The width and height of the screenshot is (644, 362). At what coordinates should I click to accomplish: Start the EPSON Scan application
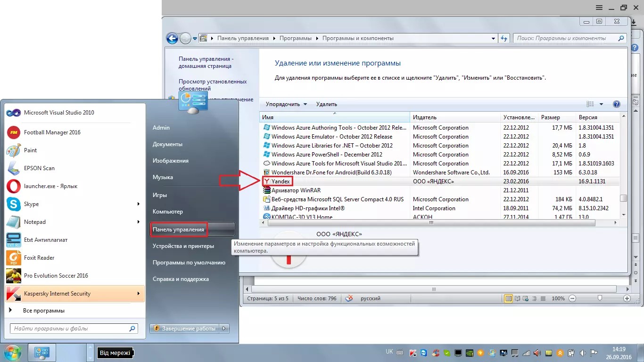[x=39, y=168]
